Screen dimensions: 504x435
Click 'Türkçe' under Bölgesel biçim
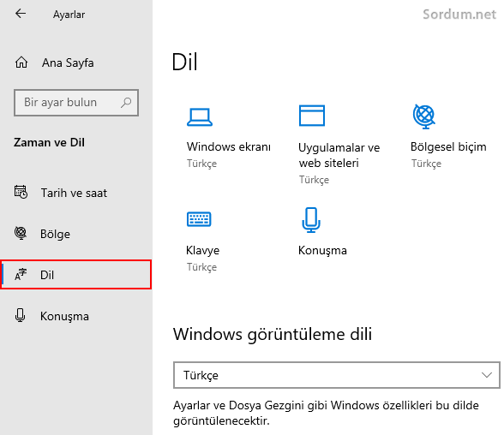click(426, 164)
